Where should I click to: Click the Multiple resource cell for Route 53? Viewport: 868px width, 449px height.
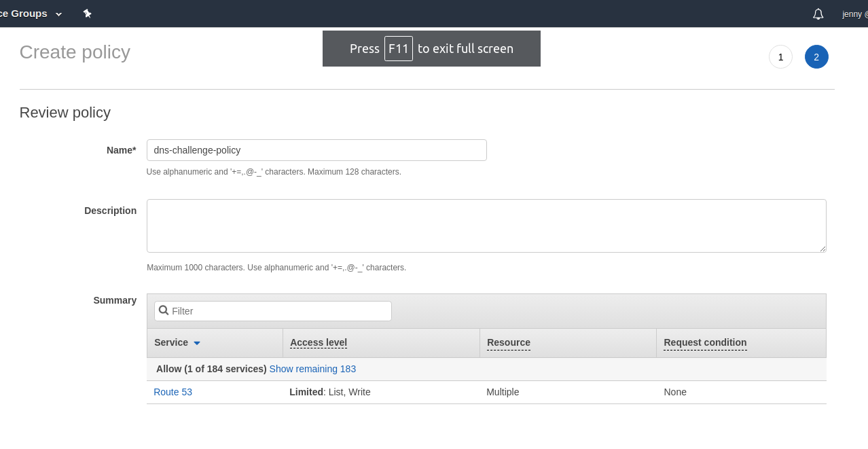(503, 392)
